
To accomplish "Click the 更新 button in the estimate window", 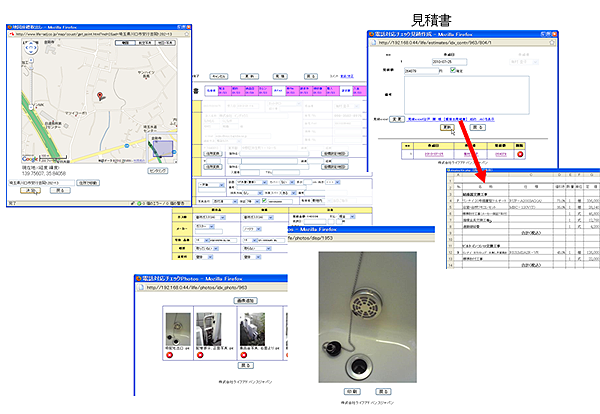I will point(447,127).
